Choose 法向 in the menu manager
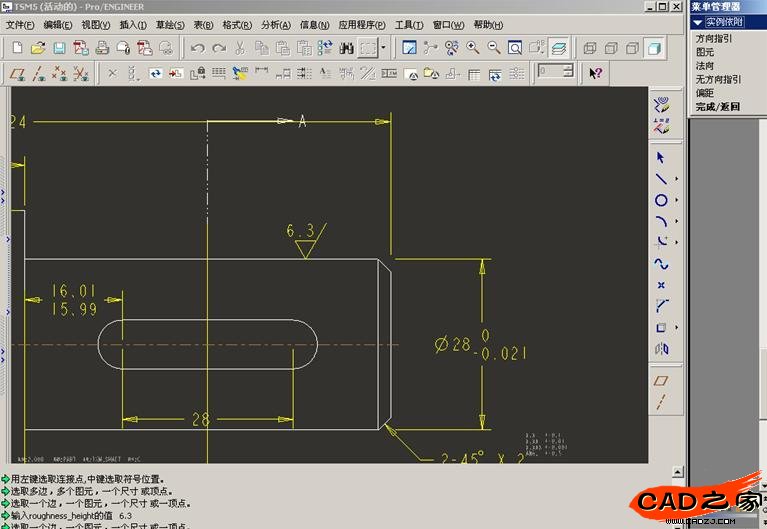767x529 pixels. 704,65
